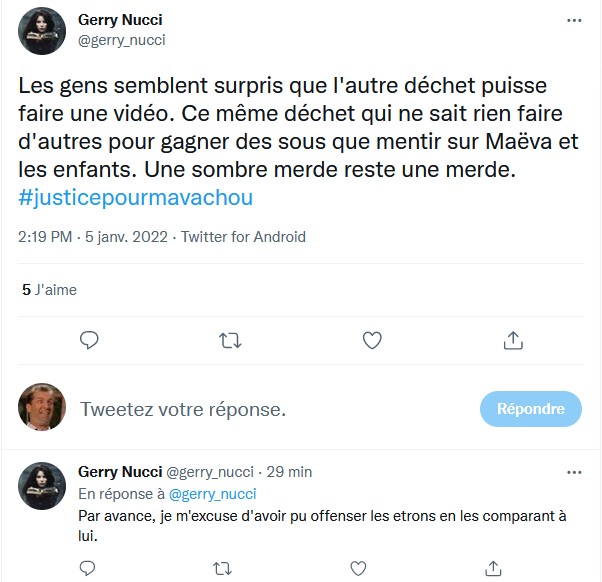The height and width of the screenshot is (582, 602).
Task: Click the reply author's avatar
Action: click(x=42, y=486)
